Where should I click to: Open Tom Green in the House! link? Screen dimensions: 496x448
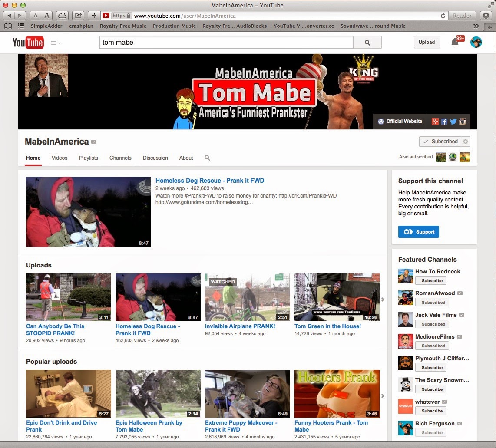coord(327,326)
